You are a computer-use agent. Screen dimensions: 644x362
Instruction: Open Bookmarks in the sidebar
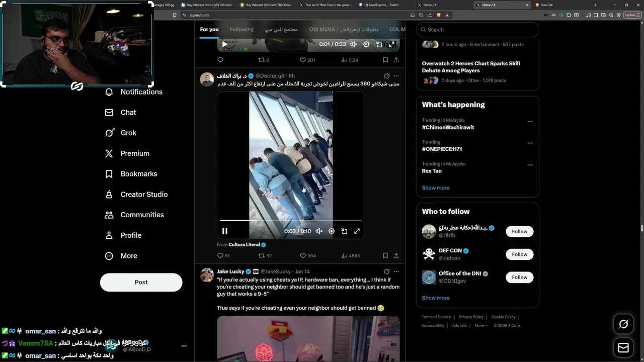[x=131, y=174]
